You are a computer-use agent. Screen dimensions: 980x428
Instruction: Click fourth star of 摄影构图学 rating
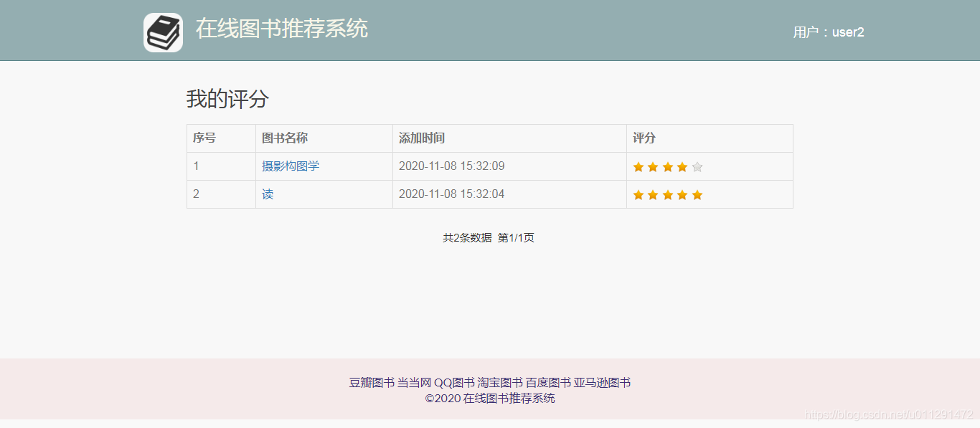[682, 167]
